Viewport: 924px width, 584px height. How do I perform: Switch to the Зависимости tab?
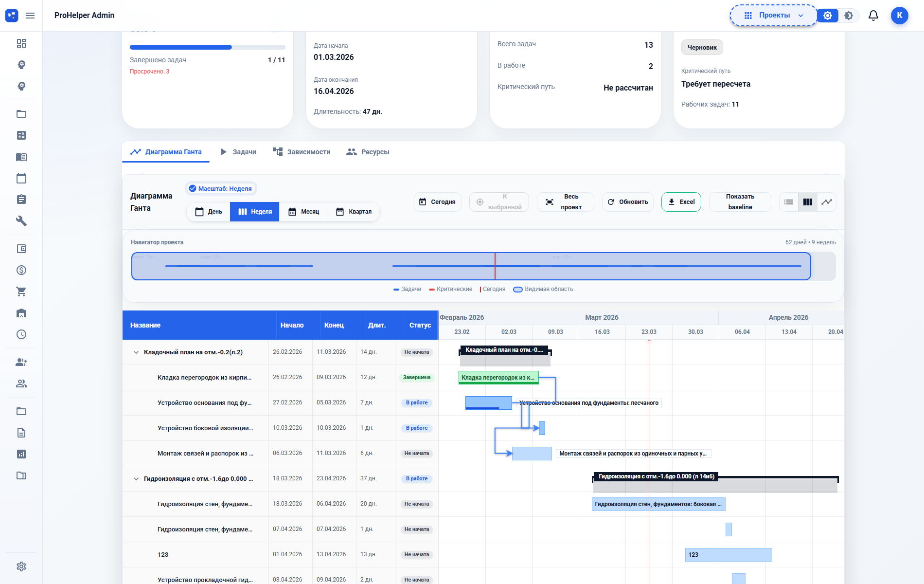point(302,152)
